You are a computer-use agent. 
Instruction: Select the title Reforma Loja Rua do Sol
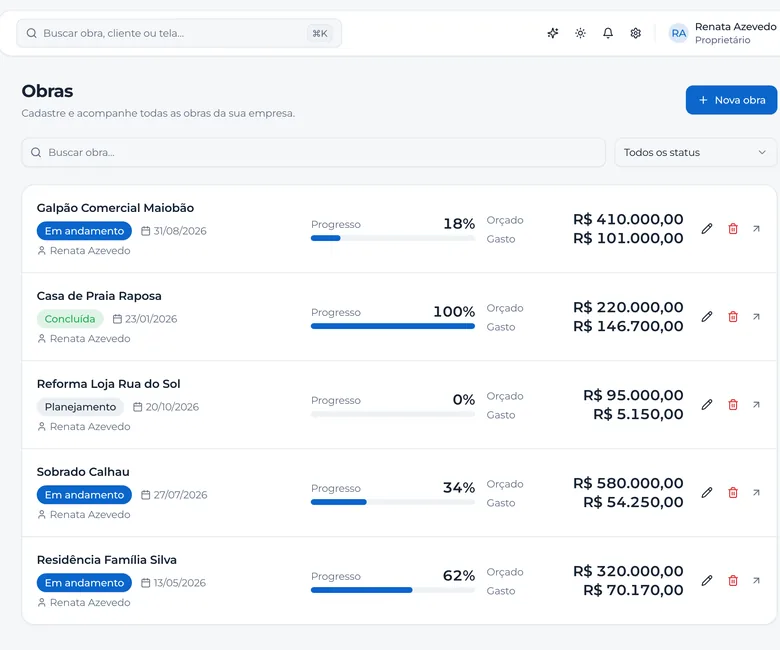(108, 384)
